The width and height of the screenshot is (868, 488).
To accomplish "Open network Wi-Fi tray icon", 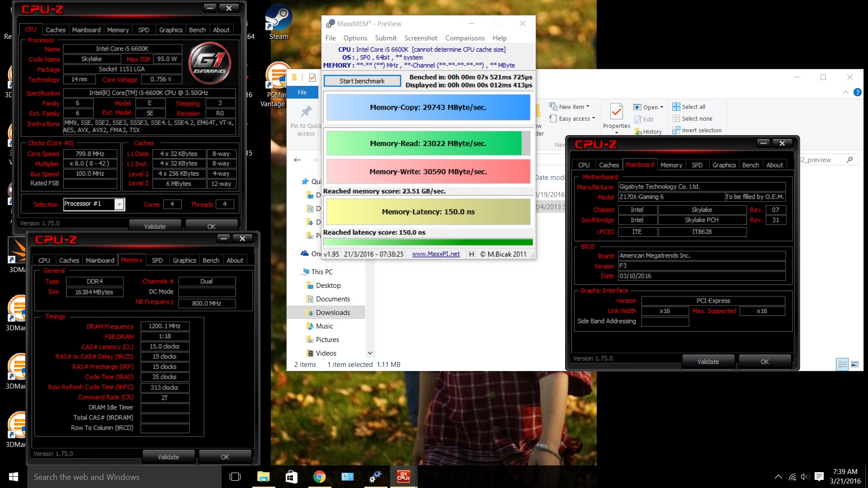I will (x=792, y=477).
